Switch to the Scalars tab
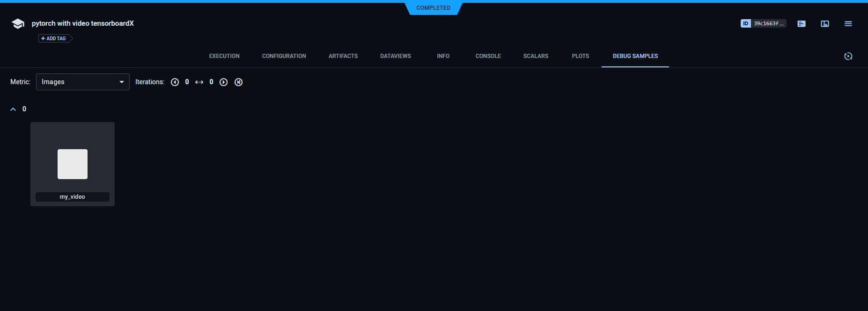Viewport: 868px width, 311px height. 536,56
